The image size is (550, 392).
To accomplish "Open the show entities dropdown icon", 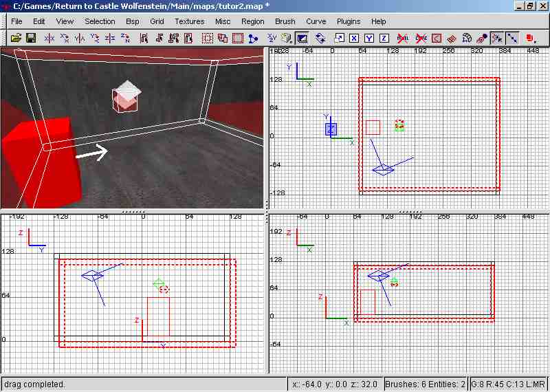I will 531,38.
